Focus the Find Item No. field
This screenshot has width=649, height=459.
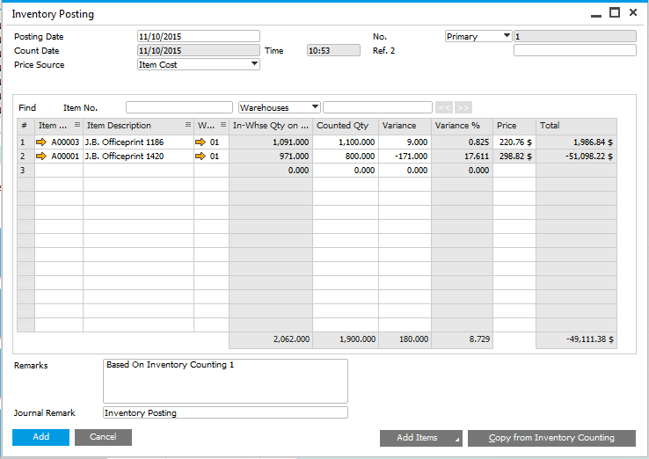(179, 108)
